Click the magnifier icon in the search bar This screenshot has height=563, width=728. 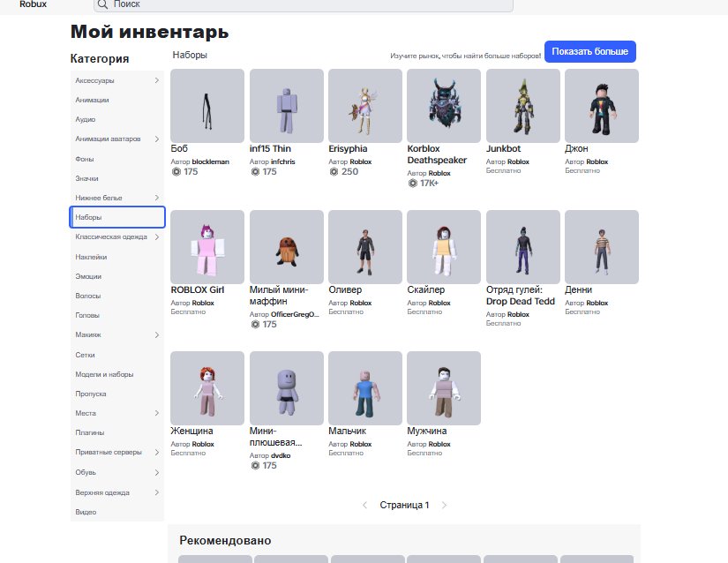click(x=102, y=4)
